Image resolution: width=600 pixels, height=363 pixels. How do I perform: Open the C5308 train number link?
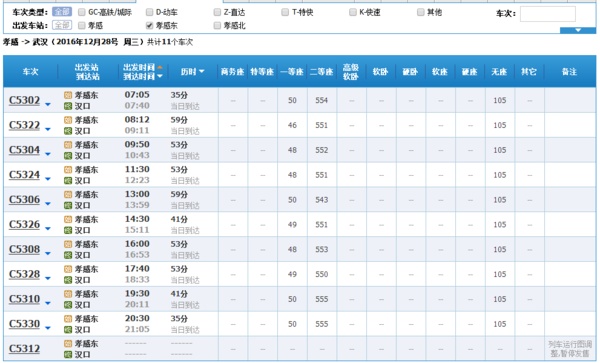tap(24, 249)
